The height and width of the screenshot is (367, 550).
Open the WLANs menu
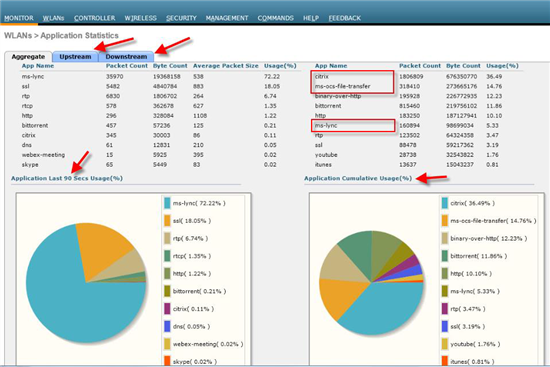click(53, 18)
